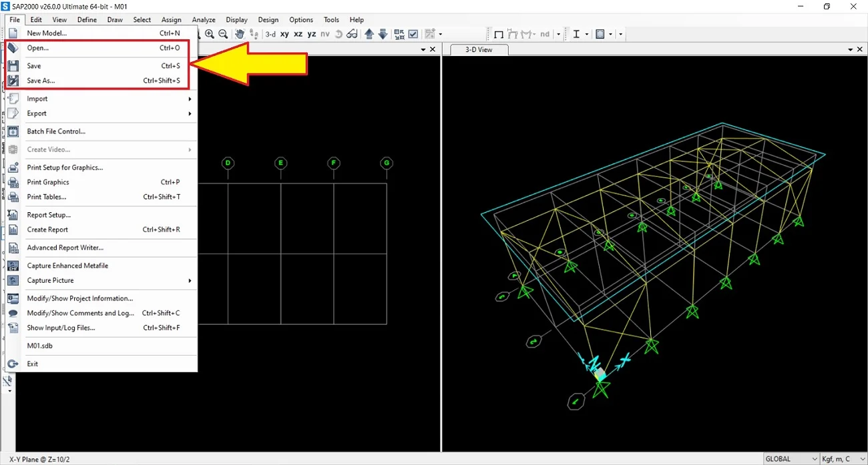
Task: Set the default 3-d view
Action: (x=270, y=34)
